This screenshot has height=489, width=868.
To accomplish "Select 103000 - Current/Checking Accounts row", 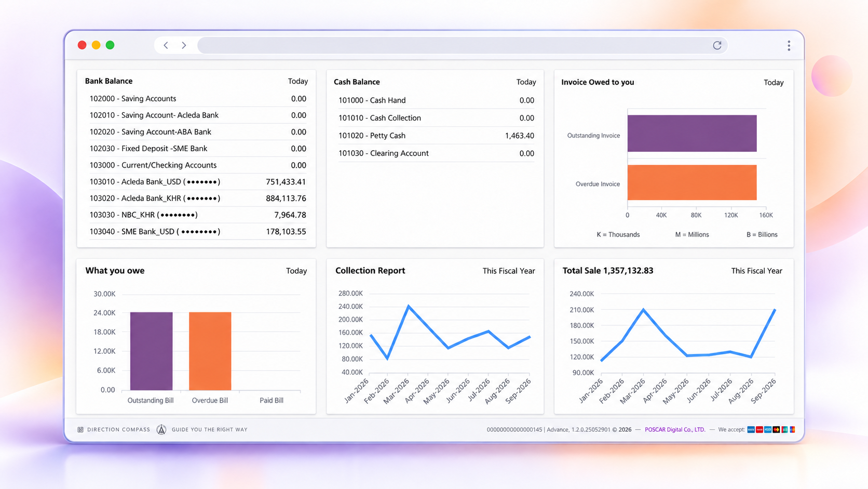I will point(198,165).
